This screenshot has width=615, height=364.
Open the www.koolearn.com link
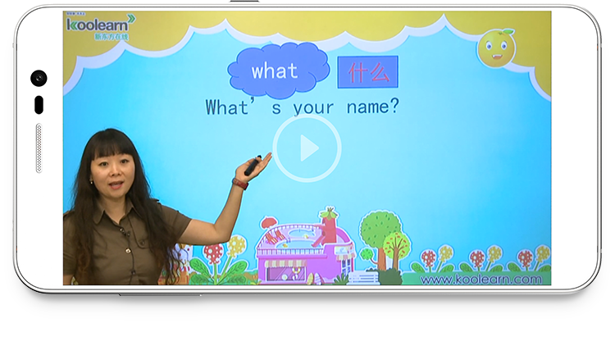coord(481,279)
